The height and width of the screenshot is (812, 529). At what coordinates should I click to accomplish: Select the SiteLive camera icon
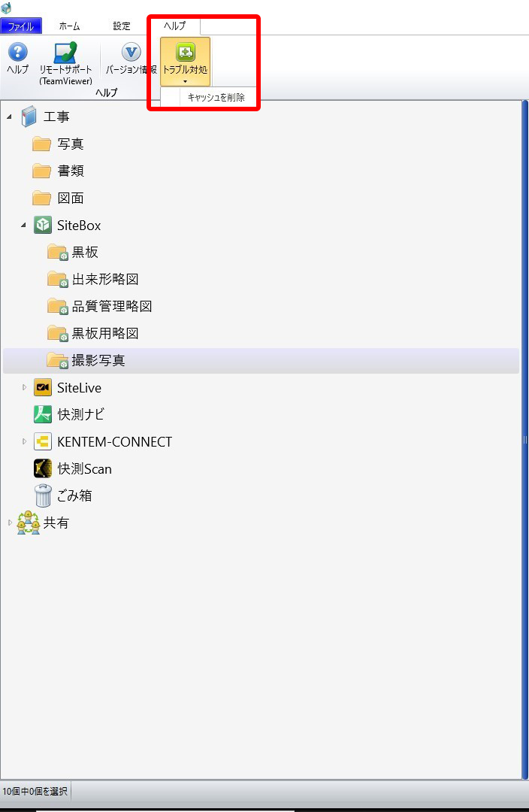click(42, 387)
